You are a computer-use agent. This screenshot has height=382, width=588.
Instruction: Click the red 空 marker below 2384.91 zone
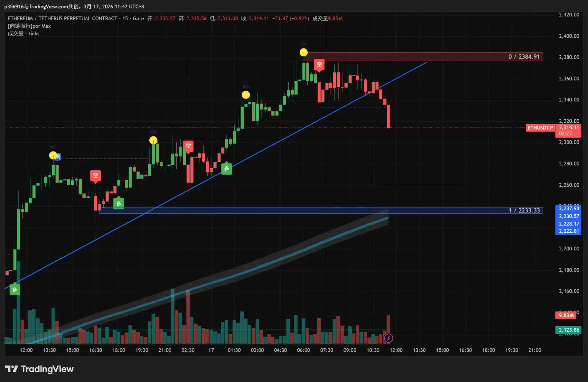click(x=319, y=64)
